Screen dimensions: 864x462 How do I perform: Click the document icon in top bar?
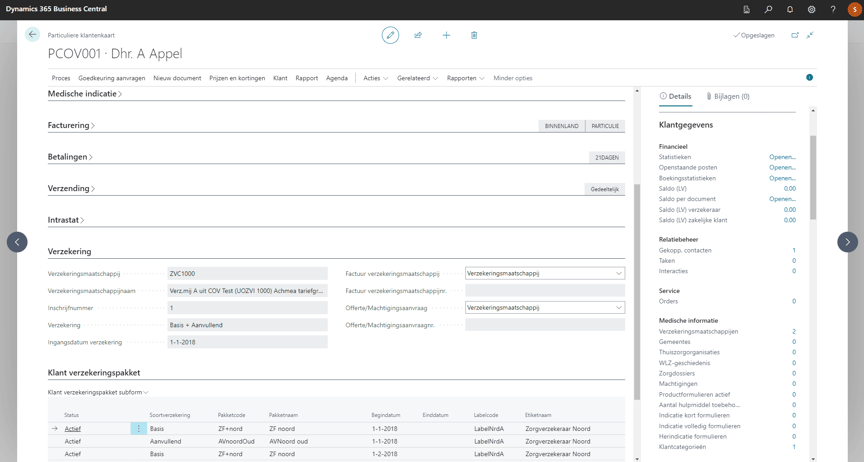747,9
